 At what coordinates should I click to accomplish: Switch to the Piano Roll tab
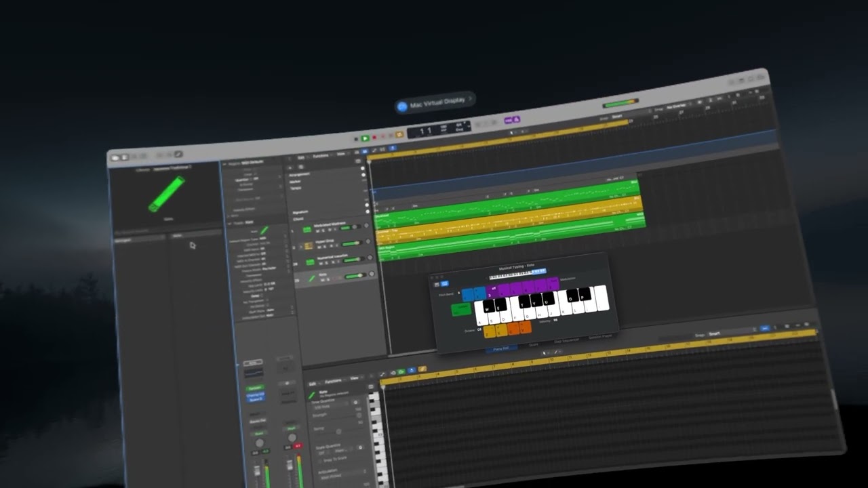(x=501, y=348)
